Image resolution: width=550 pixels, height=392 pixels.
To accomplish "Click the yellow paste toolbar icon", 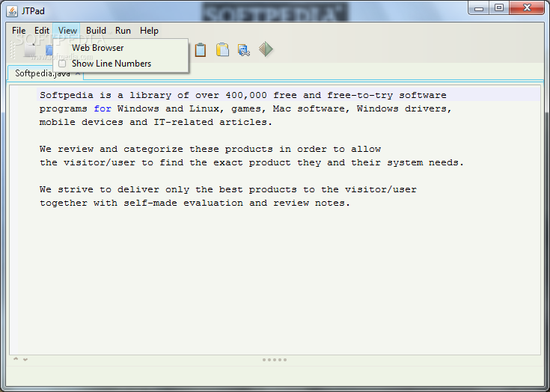I will coord(222,49).
